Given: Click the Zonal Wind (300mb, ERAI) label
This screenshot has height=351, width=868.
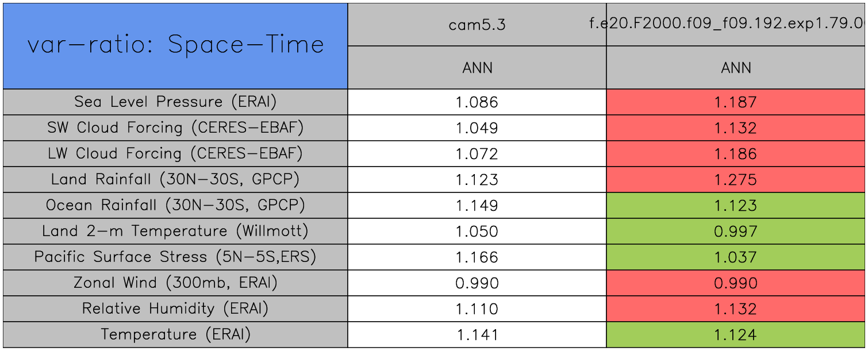Looking at the screenshot, I should pyautogui.click(x=175, y=283).
